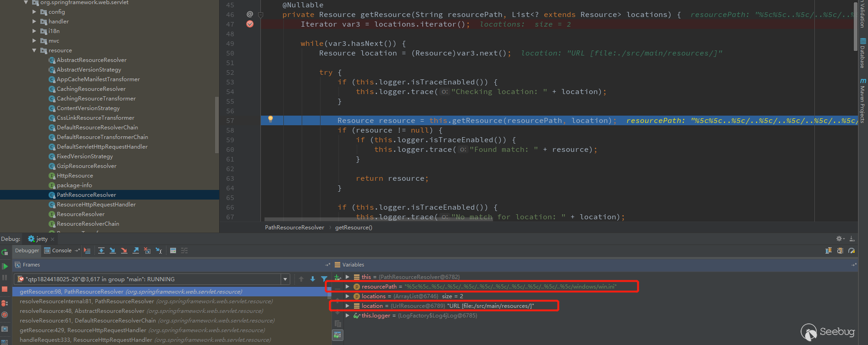The image size is (868, 345).
Task: Select GzipResourceResolver in project tree
Action: (x=86, y=166)
